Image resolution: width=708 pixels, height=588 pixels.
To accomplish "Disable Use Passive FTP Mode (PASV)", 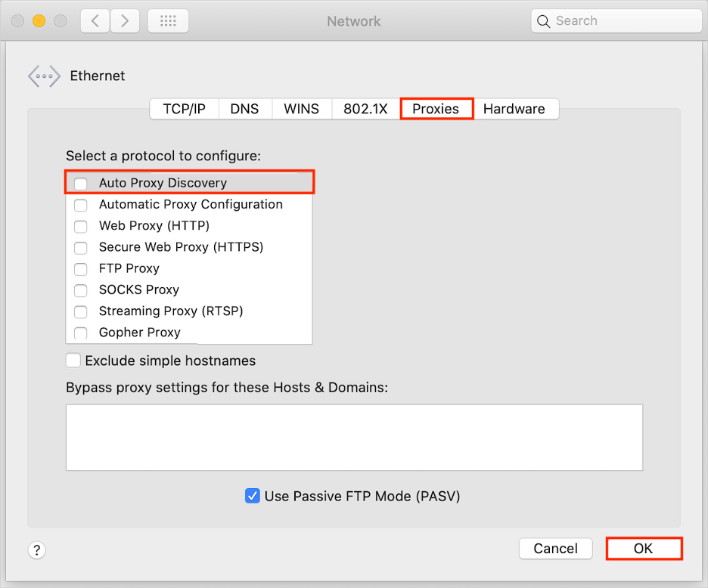I will pyautogui.click(x=252, y=496).
